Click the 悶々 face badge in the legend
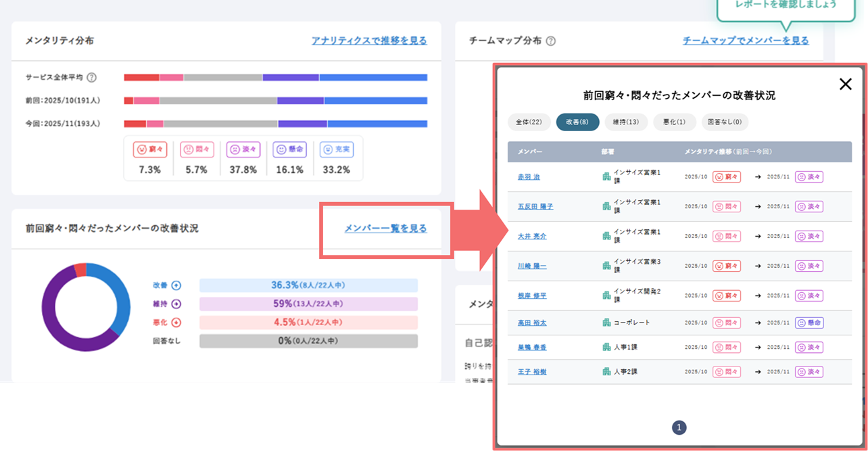This screenshot has height=451, width=868. tap(197, 149)
